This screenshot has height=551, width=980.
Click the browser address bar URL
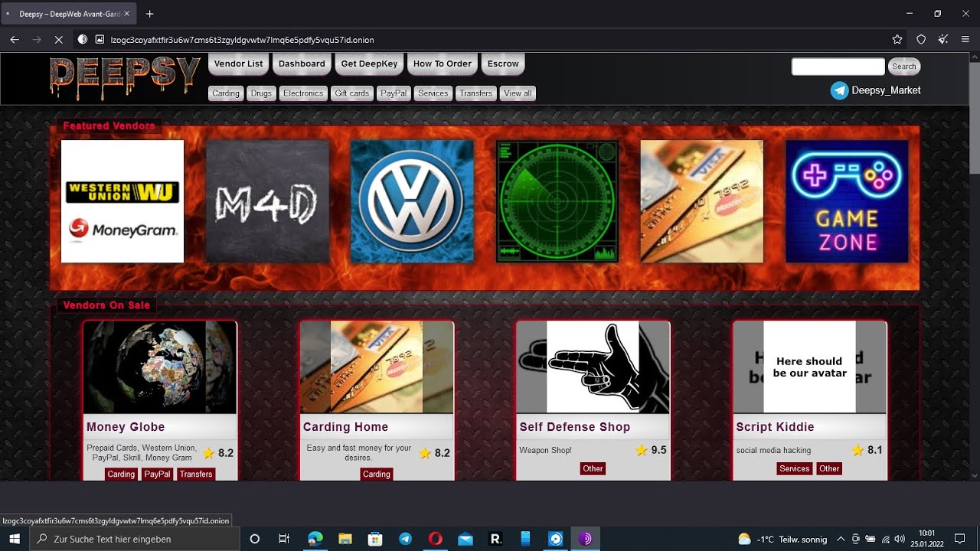point(242,40)
